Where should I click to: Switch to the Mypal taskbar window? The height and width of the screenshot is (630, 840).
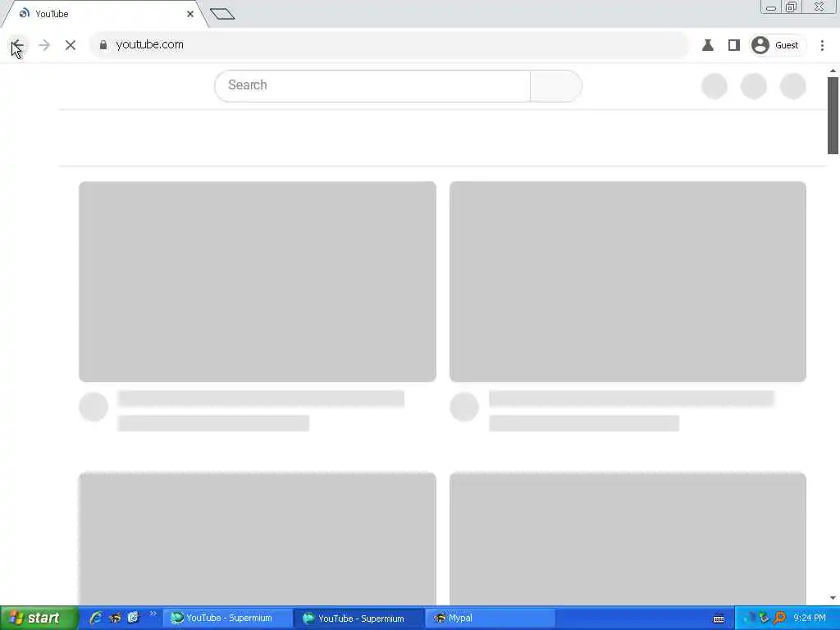click(x=490, y=619)
